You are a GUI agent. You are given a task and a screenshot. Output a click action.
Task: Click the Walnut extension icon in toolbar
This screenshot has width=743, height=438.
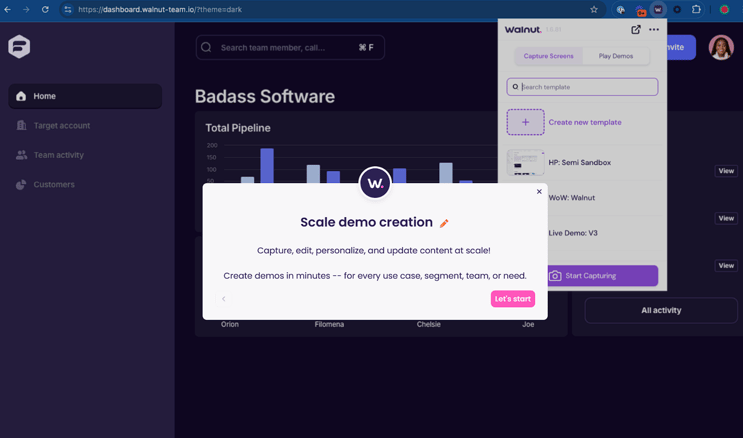coord(658,9)
